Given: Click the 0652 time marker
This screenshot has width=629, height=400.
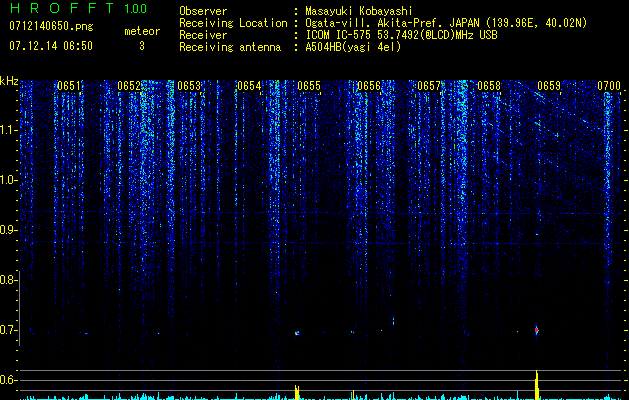Looking at the screenshot, I should pos(129,86).
